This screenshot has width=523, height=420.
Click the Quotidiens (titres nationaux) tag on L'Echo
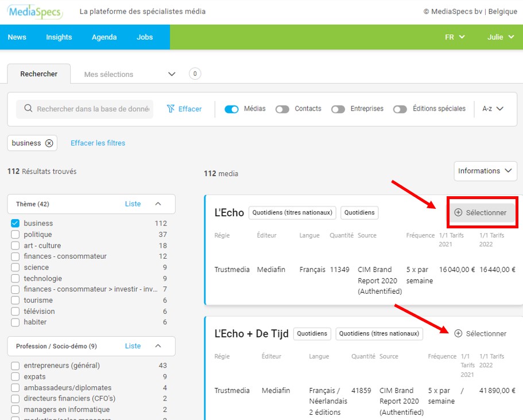(x=293, y=213)
